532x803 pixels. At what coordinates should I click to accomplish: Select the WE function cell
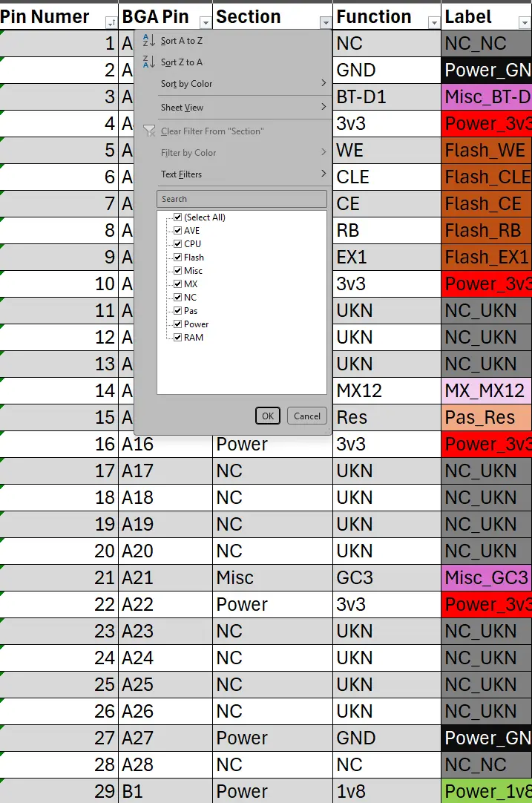(387, 150)
